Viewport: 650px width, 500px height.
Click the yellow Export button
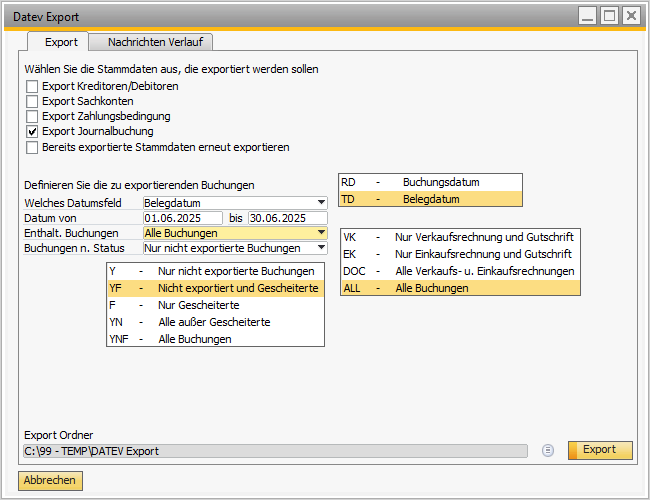click(x=600, y=450)
